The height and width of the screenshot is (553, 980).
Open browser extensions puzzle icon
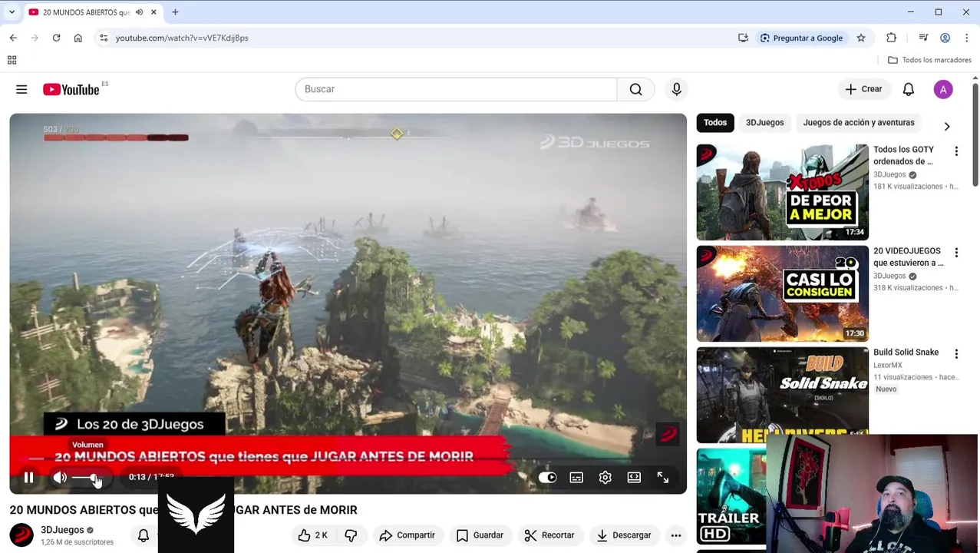point(891,38)
